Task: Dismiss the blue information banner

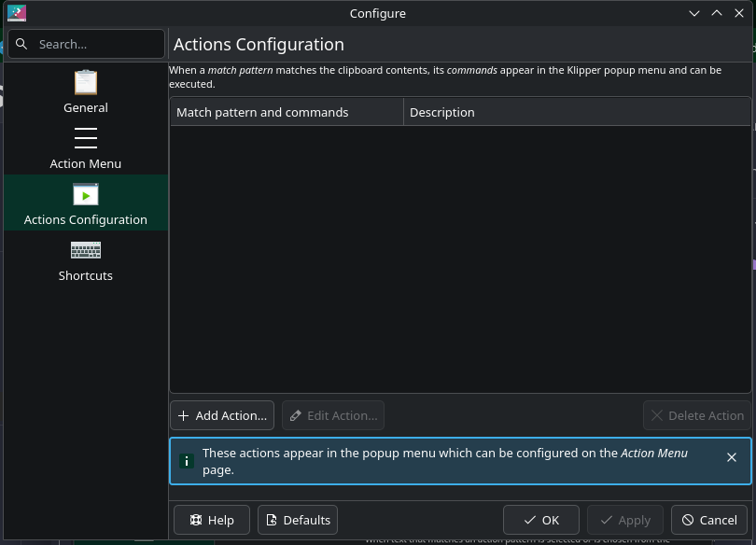Action: [732, 457]
